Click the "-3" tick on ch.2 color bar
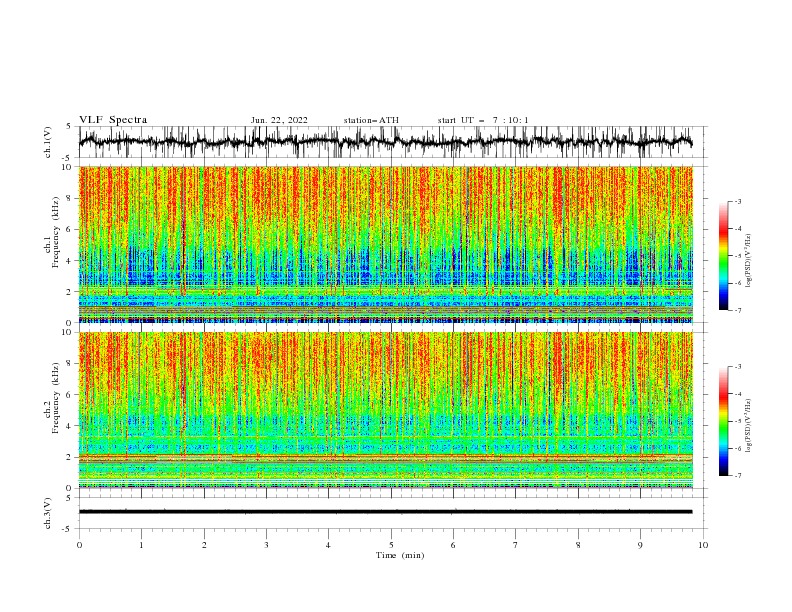Viewport: 792px width, 612px height. pos(737,367)
